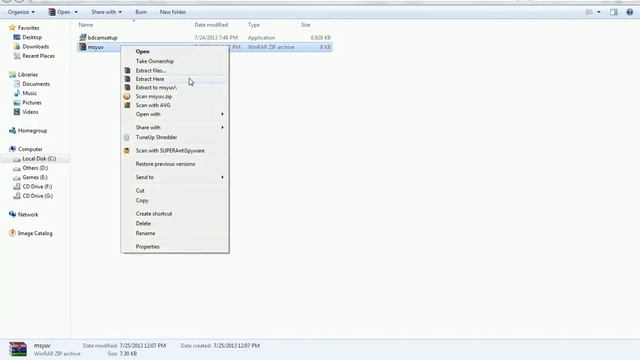Expand the Send to submenu arrow

tap(222, 177)
